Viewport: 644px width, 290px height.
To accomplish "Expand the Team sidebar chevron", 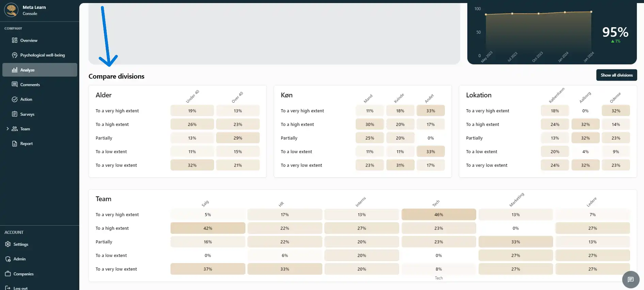I will point(7,129).
